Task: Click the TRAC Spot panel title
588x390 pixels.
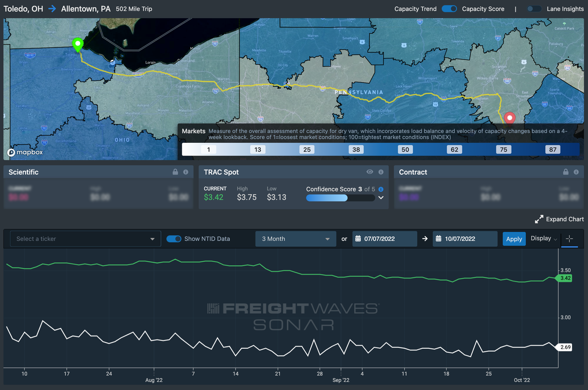Action: tap(221, 172)
